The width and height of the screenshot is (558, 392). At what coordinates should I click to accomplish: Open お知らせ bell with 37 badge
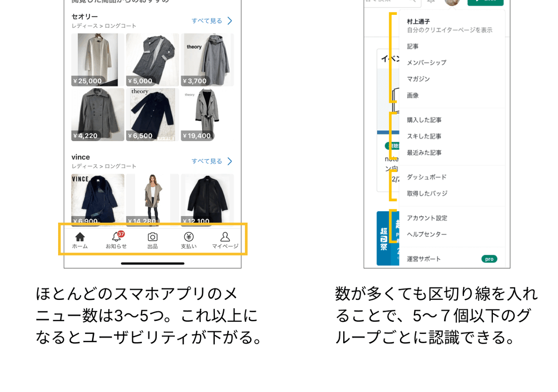pos(117,237)
